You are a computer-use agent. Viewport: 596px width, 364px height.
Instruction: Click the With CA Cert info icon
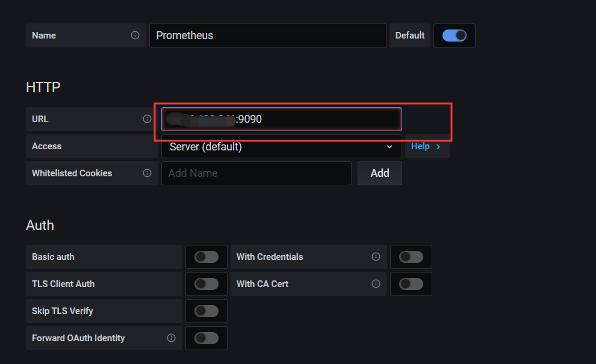click(376, 284)
